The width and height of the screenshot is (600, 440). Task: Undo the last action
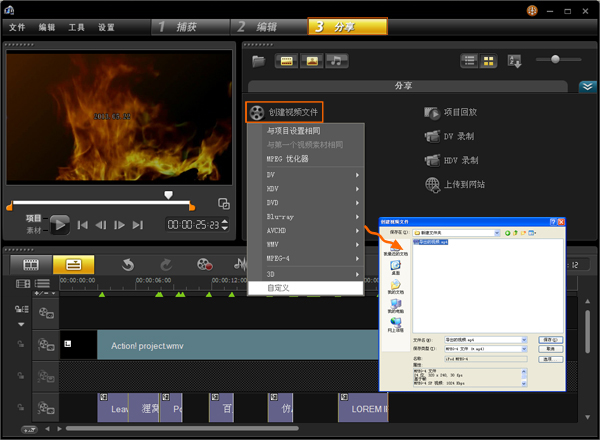tap(128, 264)
